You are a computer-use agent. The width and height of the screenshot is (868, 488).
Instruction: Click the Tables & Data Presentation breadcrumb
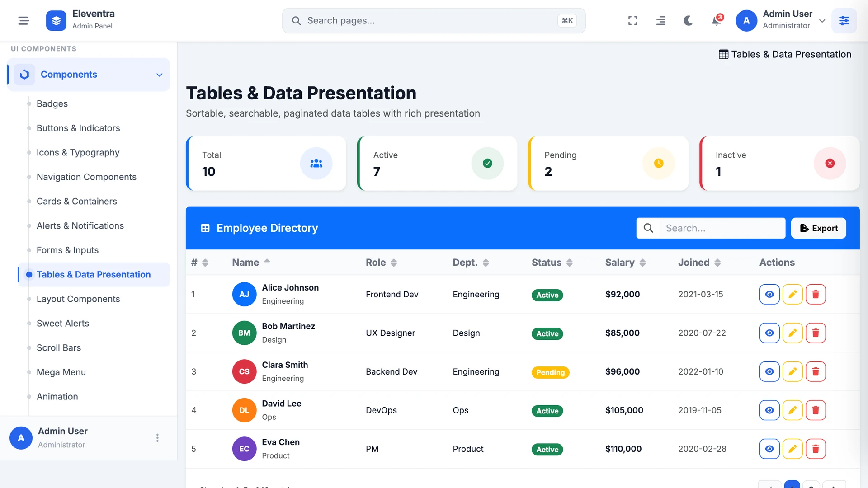coord(785,54)
